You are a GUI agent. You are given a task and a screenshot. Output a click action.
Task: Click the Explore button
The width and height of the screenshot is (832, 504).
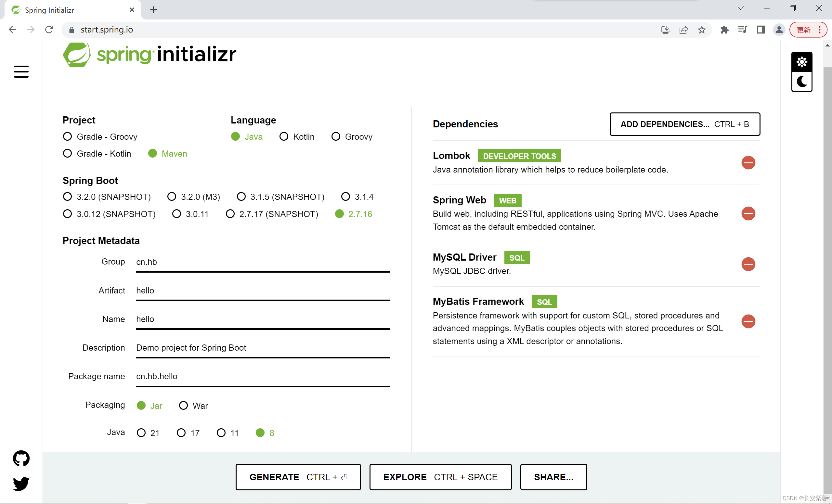coord(440,477)
